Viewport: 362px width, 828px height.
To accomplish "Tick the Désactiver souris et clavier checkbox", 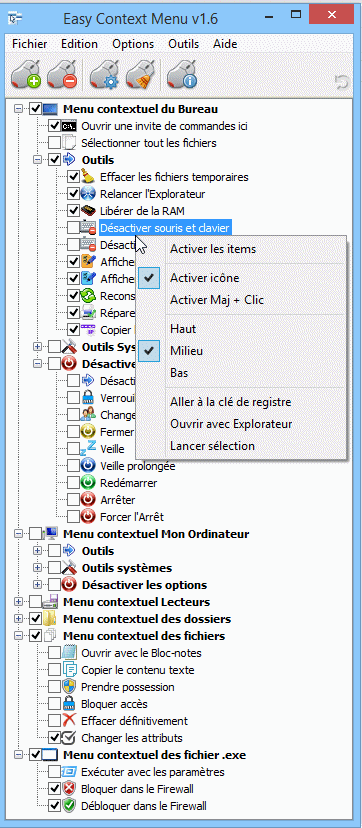I will [73, 228].
